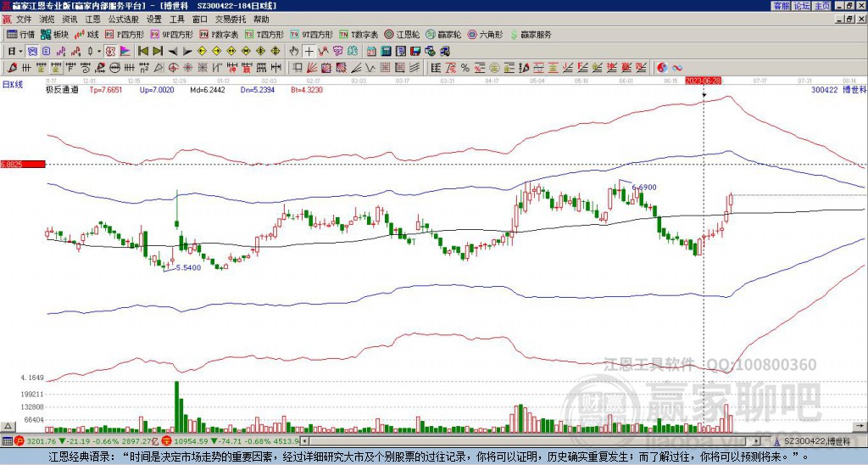Expand the candlestick style dropdown arrow

point(99,52)
